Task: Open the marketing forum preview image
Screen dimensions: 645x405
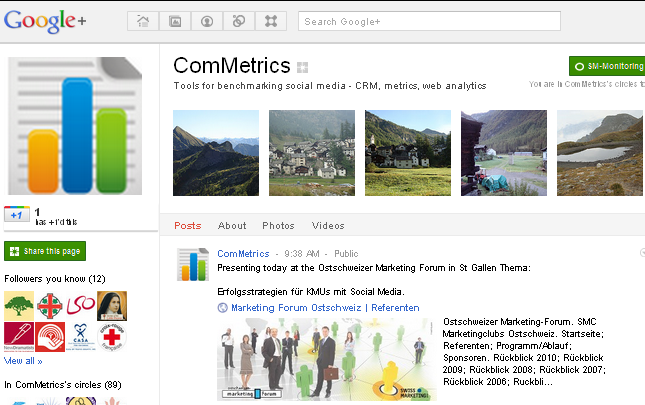Action: [x=327, y=359]
